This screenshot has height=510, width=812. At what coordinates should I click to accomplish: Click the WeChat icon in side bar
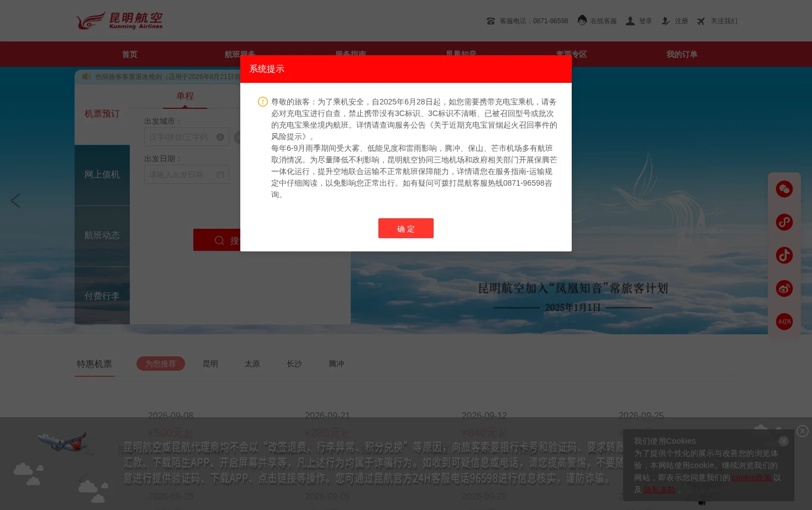pos(784,189)
